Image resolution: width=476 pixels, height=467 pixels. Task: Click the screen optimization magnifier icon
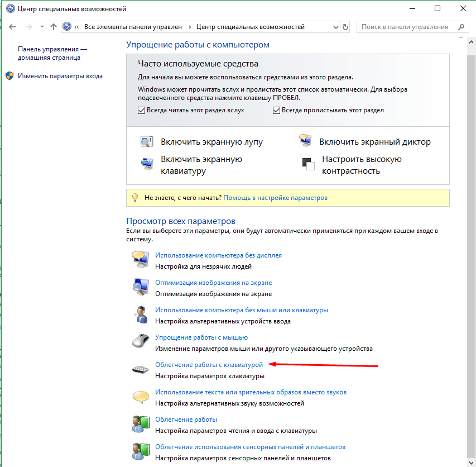coord(141,287)
